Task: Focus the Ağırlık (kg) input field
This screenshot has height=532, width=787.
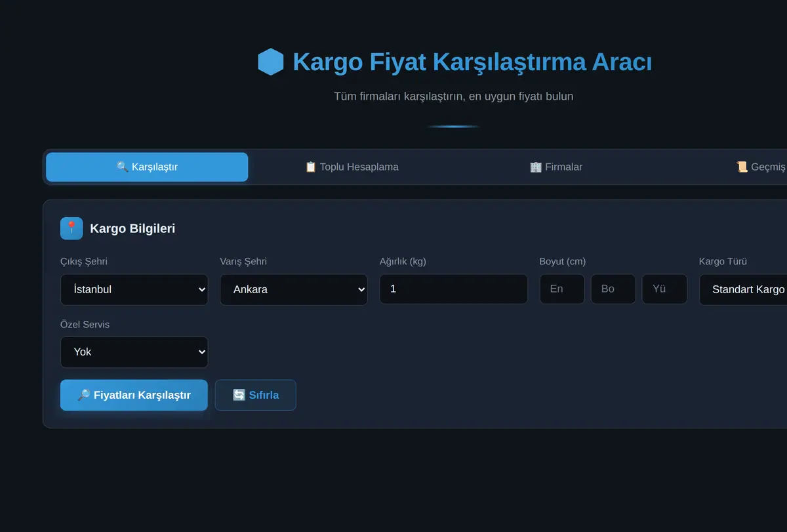Action: (x=453, y=289)
